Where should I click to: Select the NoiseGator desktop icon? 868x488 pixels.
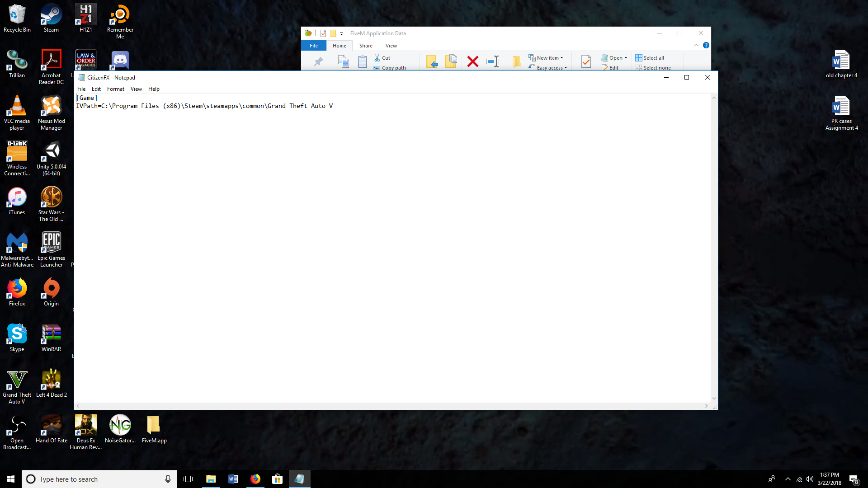click(120, 429)
